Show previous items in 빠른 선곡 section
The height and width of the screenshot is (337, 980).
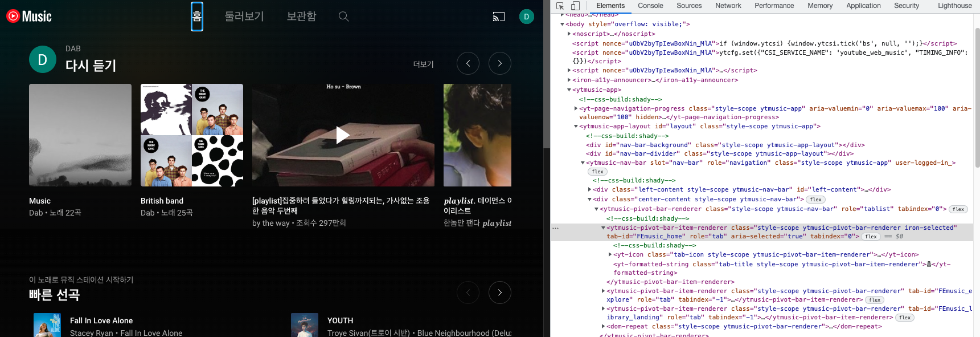tap(468, 293)
